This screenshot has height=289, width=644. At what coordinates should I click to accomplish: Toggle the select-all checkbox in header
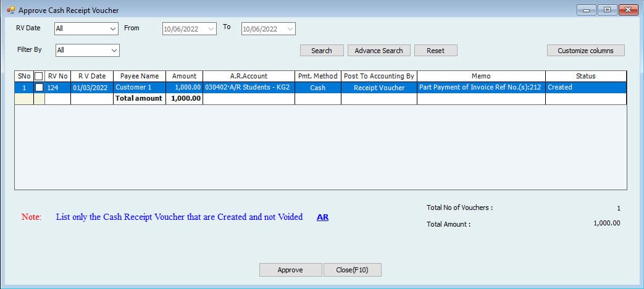coord(39,76)
